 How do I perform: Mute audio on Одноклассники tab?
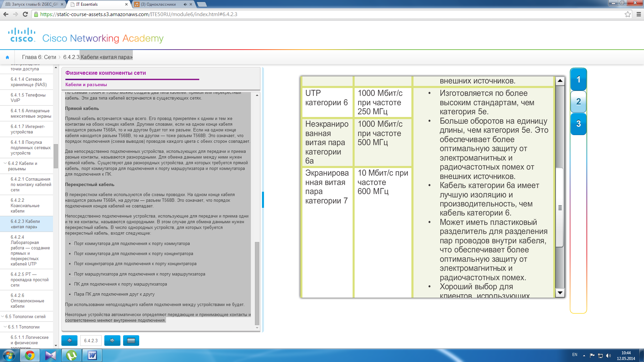tap(185, 4)
